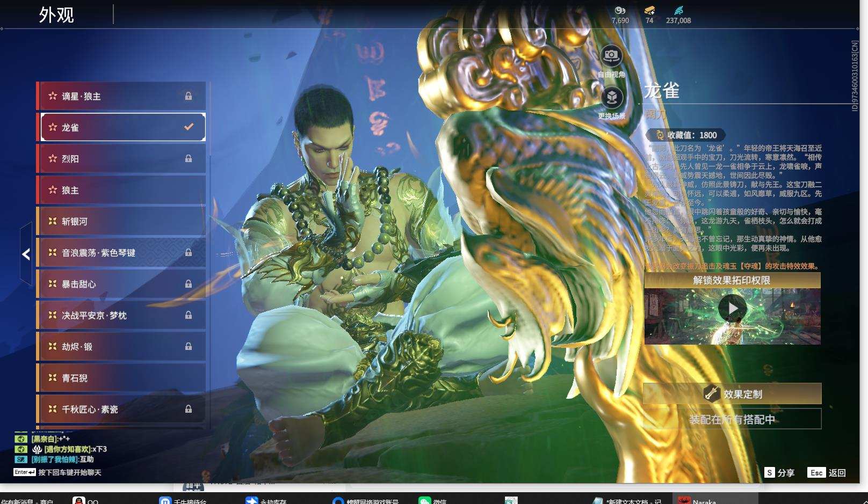Click the 7,690 silver balance value

[x=620, y=20]
